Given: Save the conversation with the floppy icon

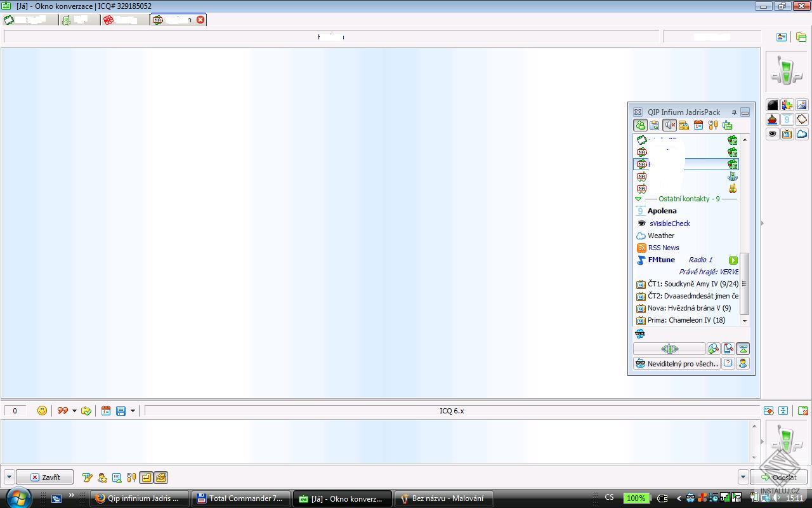Looking at the screenshot, I should 121,411.
